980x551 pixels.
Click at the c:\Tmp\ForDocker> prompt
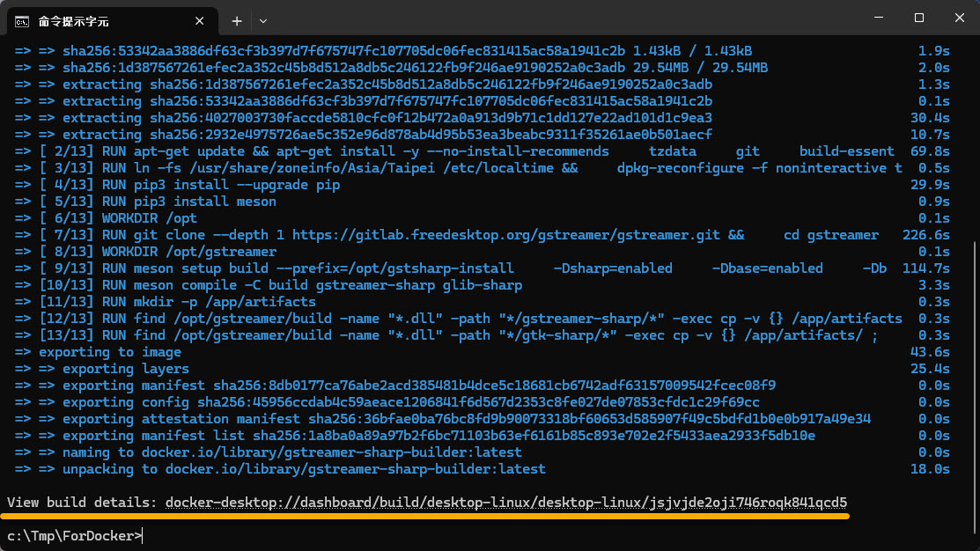tap(75, 535)
